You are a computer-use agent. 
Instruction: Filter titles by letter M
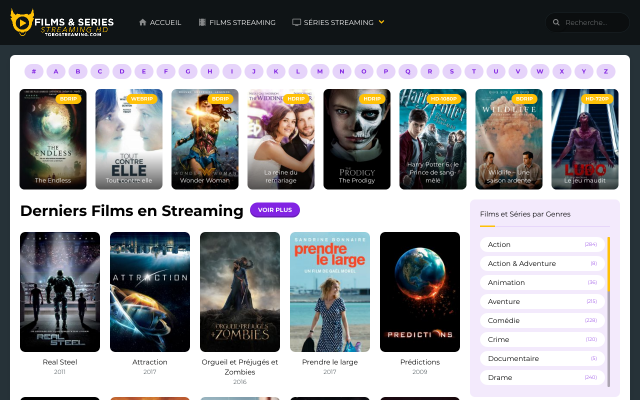(320, 71)
